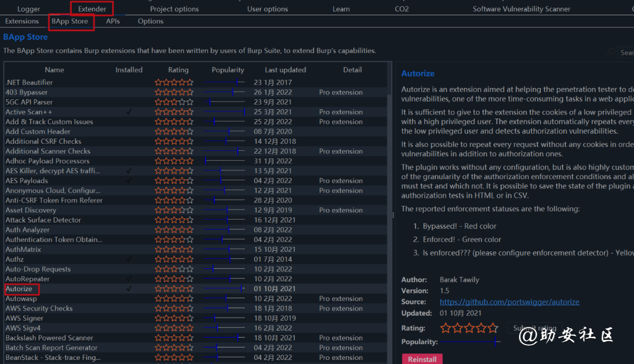Screen dimensions: 634x364
Task: Open the Learn tab
Action: coord(341,9)
